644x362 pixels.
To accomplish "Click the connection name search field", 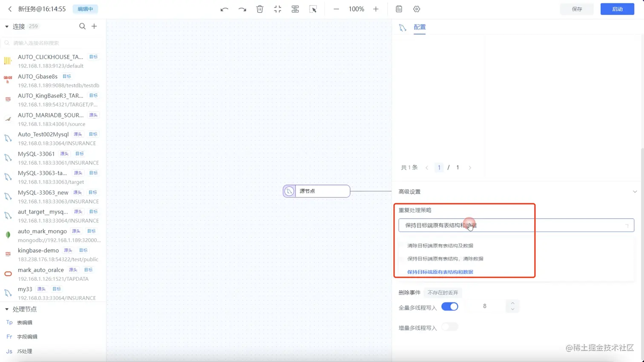I will (x=53, y=43).
